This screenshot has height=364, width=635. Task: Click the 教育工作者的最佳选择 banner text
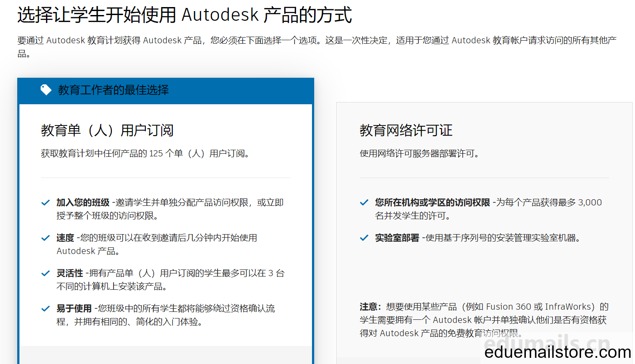[x=114, y=90]
